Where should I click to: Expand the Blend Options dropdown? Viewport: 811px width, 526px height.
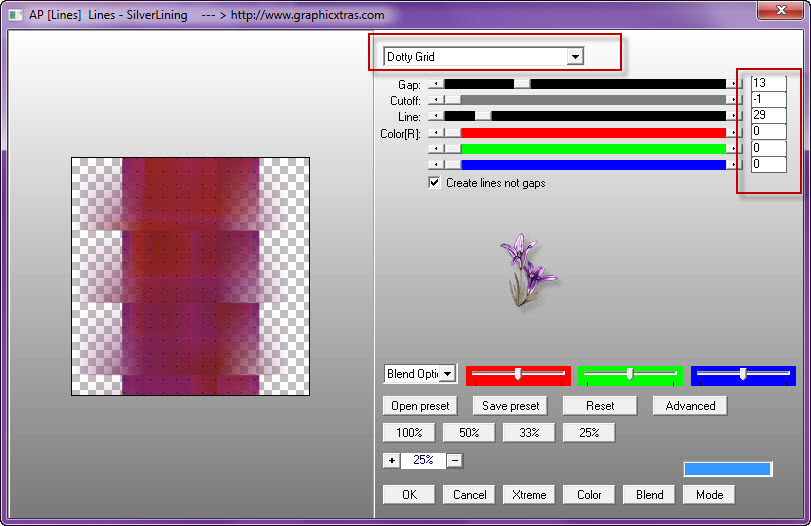pyautogui.click(x=447, y=374)
